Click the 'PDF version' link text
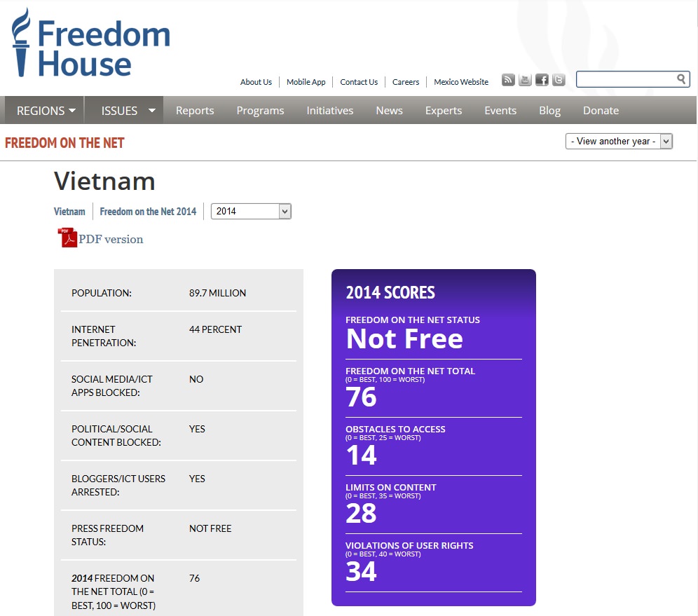The width and height of the screenshot is (698, 616). click(x=111, y=239)
